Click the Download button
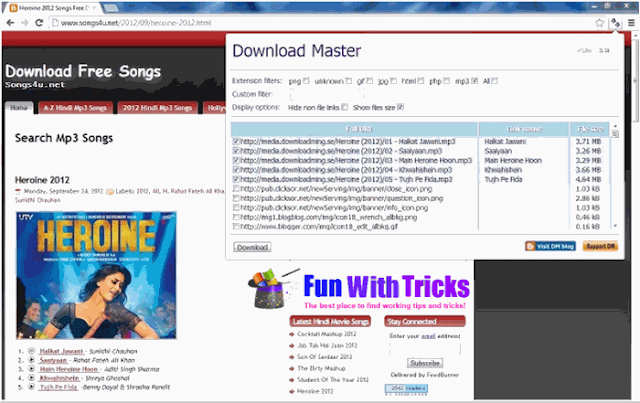 pyautogui.click(x=252, y=247)
